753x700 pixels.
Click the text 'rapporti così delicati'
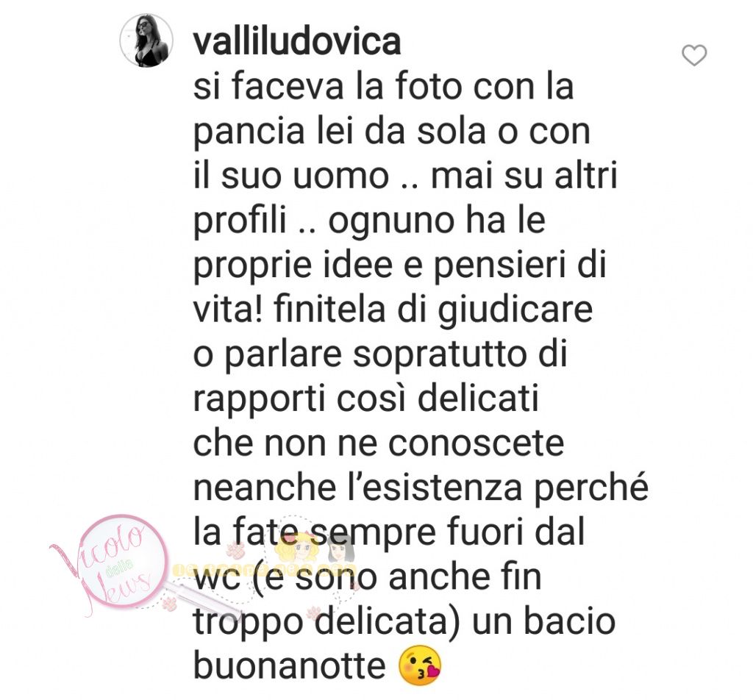[x=366, y=399]
